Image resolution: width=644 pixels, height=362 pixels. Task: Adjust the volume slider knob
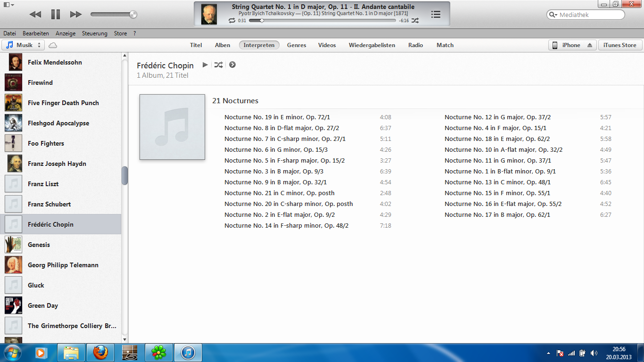pyautogui.click(x=133, y=15)
